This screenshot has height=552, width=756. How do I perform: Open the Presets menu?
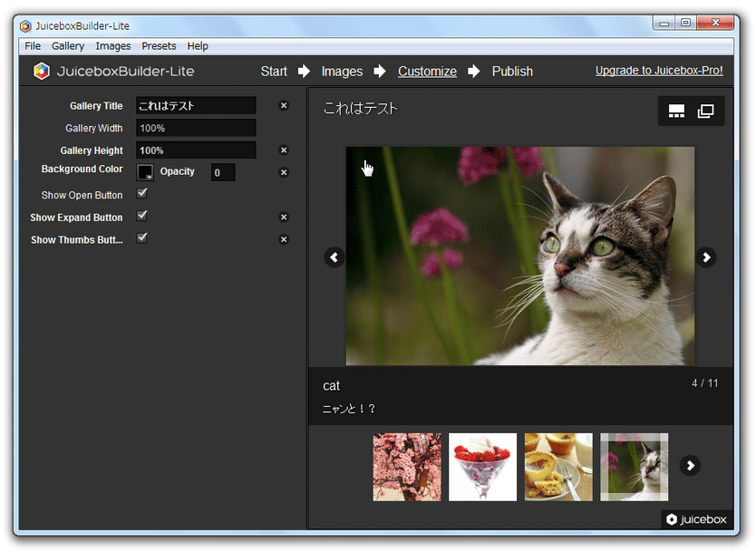[159, 46]
